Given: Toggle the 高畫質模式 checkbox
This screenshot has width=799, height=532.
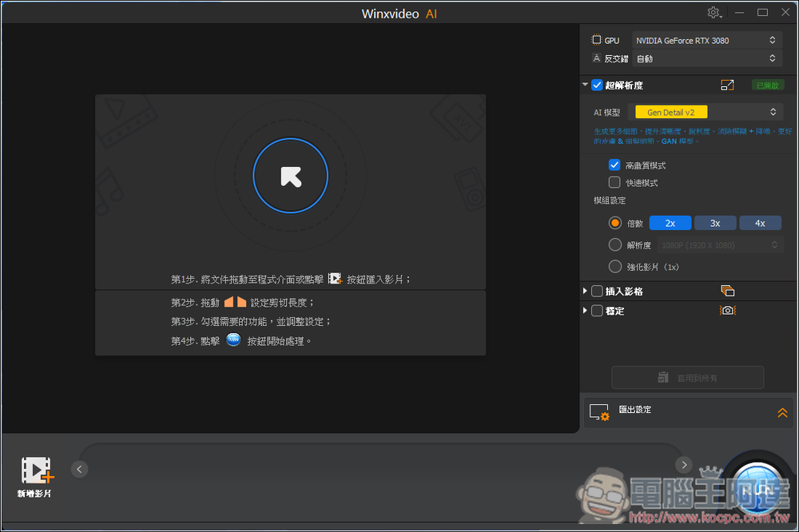Looking at the screenshot, I should (614, 165).
